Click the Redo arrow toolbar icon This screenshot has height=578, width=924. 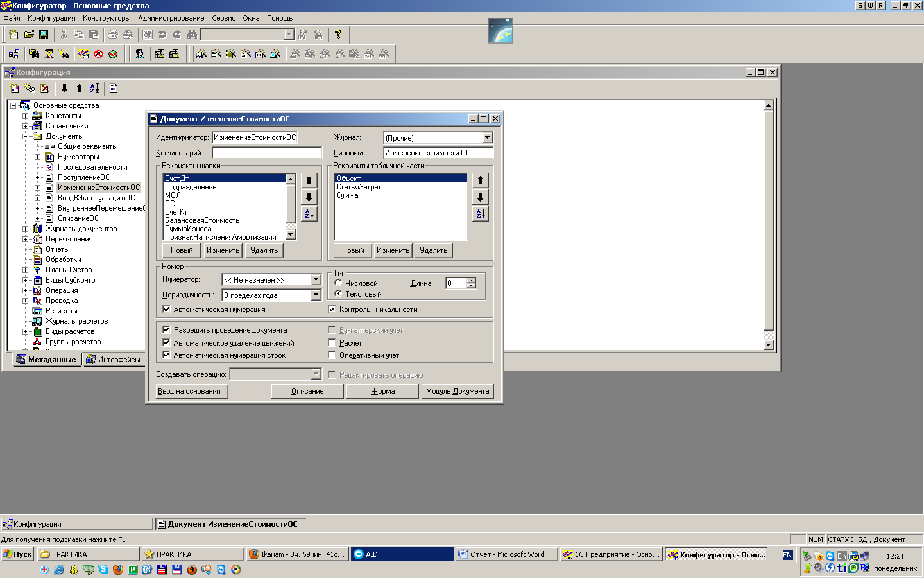[x=177, y=34]
